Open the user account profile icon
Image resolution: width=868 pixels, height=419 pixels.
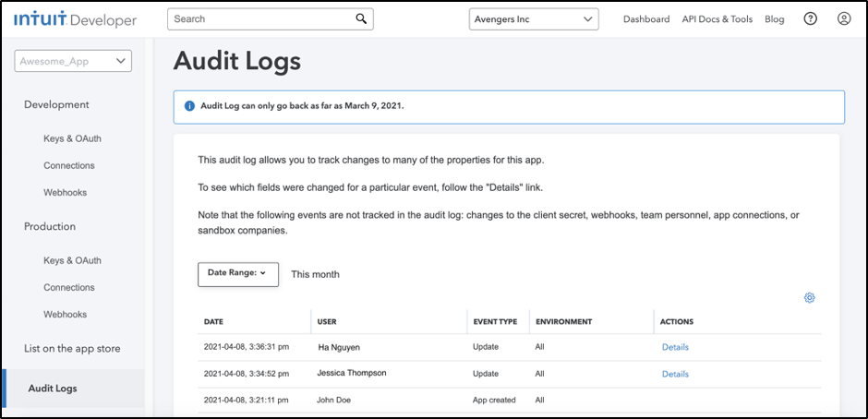coord(844,18)
